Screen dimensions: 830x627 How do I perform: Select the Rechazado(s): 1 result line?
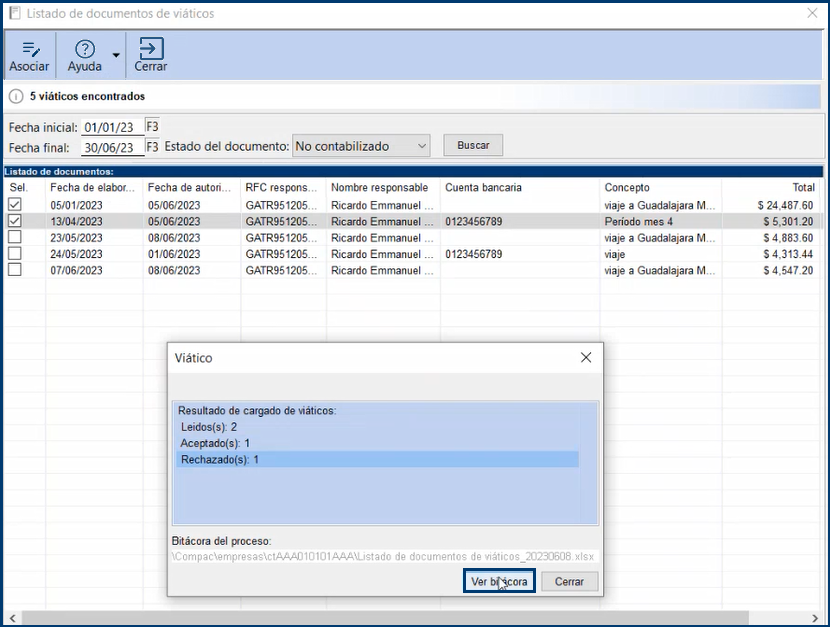click(378, 459)
